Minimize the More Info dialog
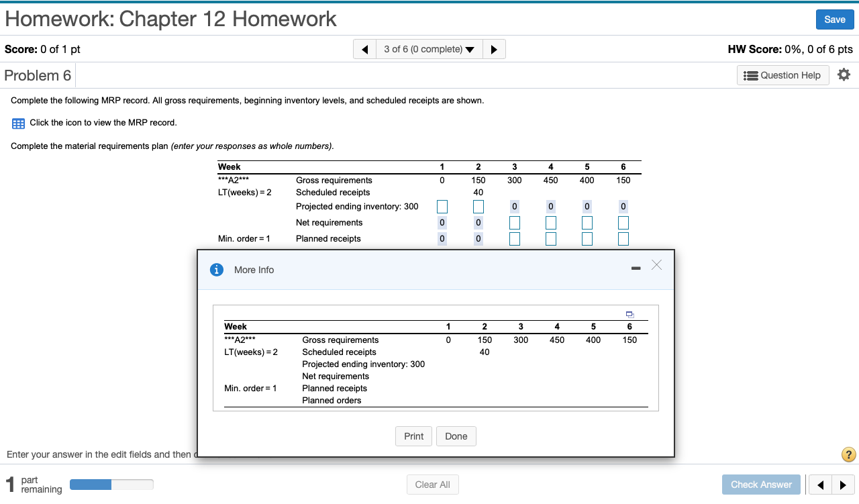The height and width of the screenshot is (504, 859). click(x=636, y=266)
